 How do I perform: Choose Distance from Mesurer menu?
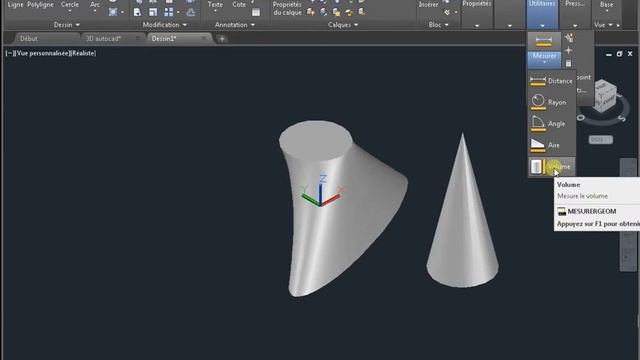coord(551,81)
